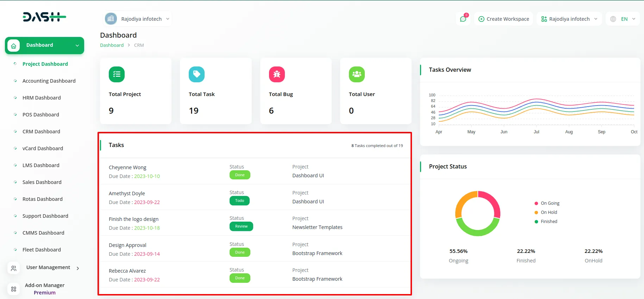This screenshot has height=299, width=644.
Task: Click the Total Bug red bug icon
Action: click(x=277, y=74)
